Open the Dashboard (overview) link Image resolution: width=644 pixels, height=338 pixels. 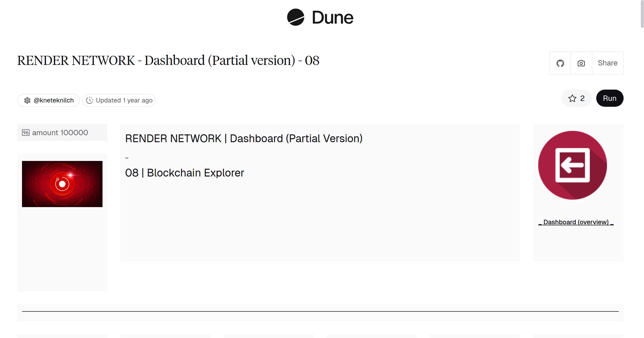point(575,222)
